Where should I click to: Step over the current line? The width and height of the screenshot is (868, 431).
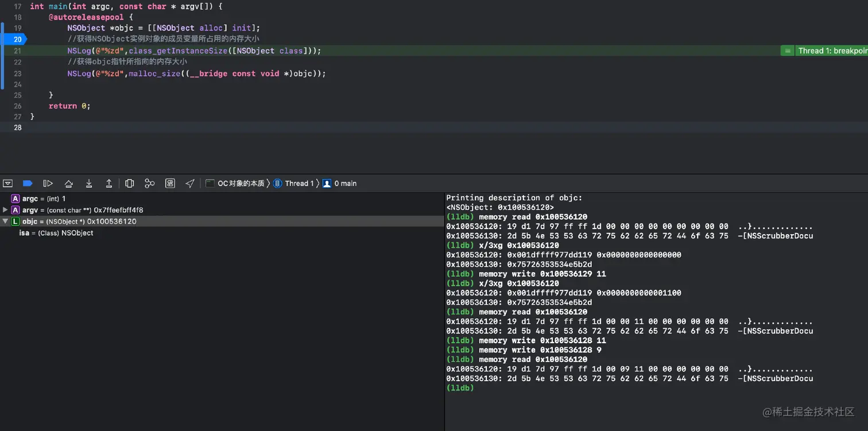point(68,184)
